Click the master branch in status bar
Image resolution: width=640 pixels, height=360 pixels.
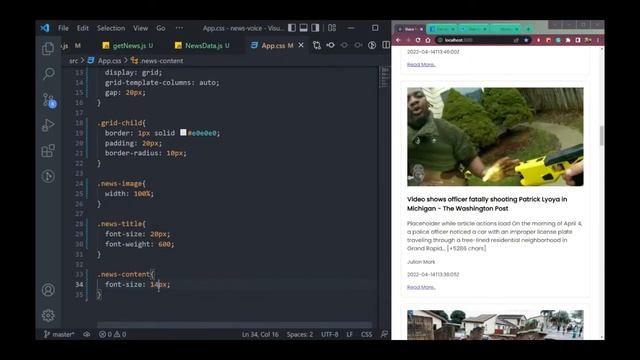(x=59, y=334)
